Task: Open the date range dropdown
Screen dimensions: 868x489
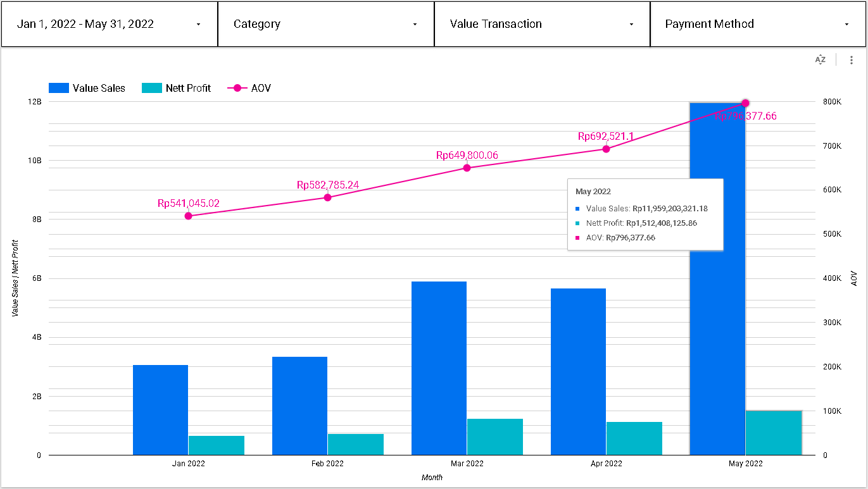Action: [x=110, y=24]
